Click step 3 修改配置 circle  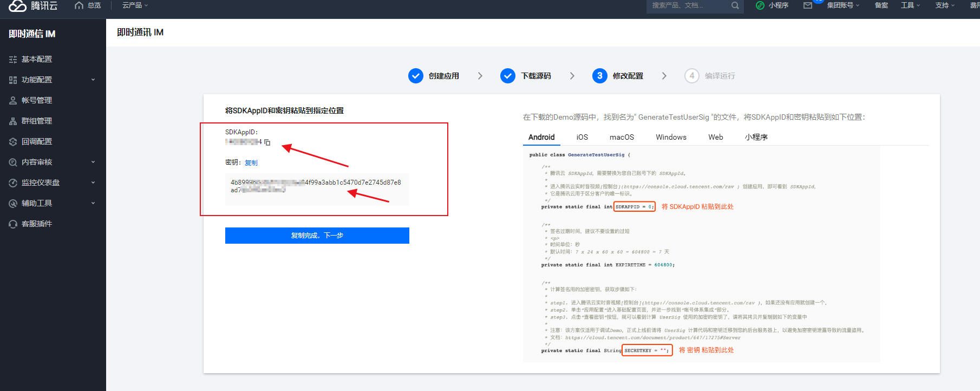600,76
